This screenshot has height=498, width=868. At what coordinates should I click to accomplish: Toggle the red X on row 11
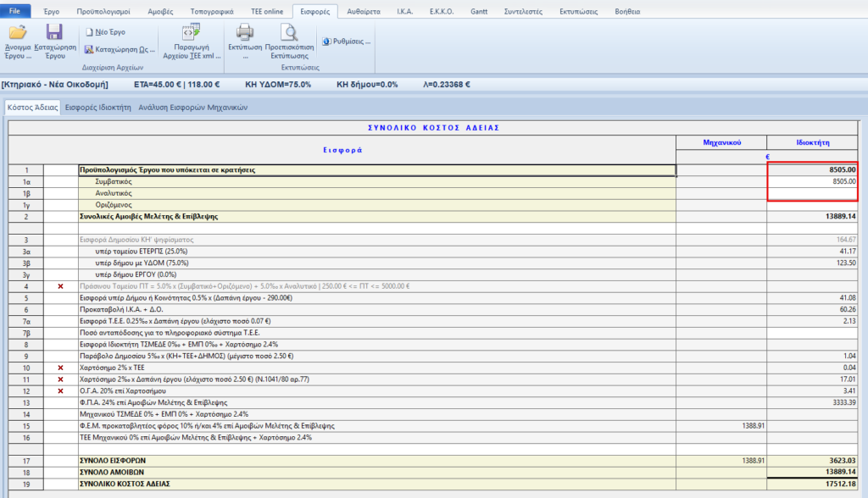click(60, 380)
